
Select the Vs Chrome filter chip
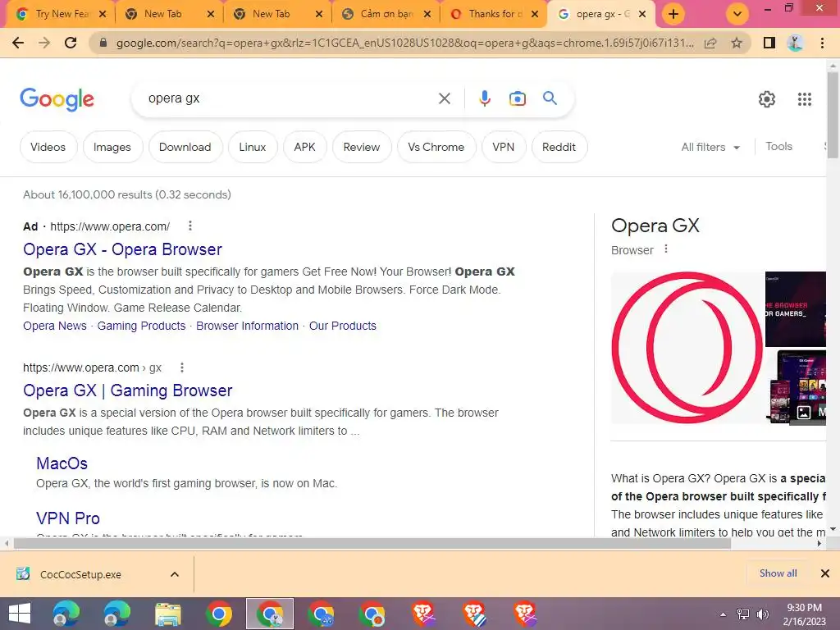click(436, 147)
